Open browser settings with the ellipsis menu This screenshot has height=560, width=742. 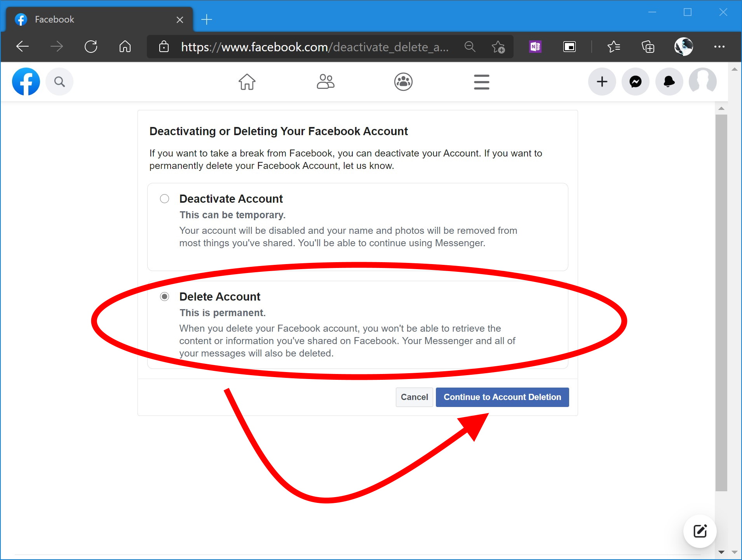pos(719,47)
